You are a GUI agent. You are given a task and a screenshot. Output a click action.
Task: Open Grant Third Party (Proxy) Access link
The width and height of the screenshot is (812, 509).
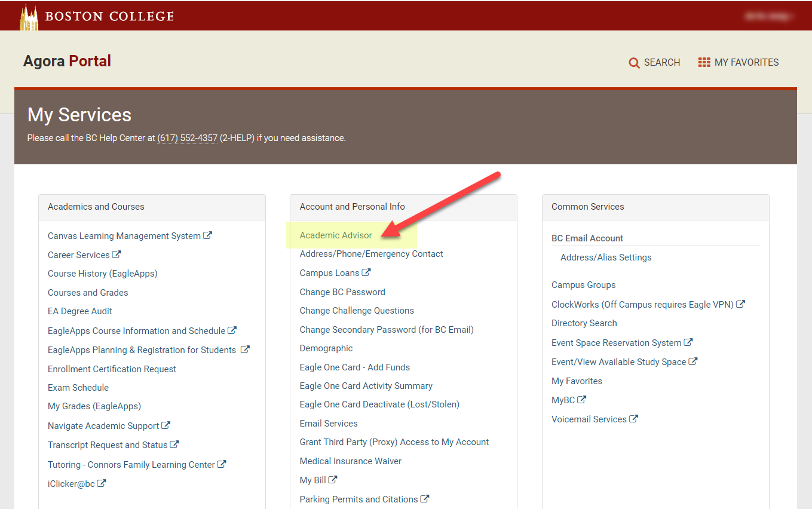(x=394, y=442)
